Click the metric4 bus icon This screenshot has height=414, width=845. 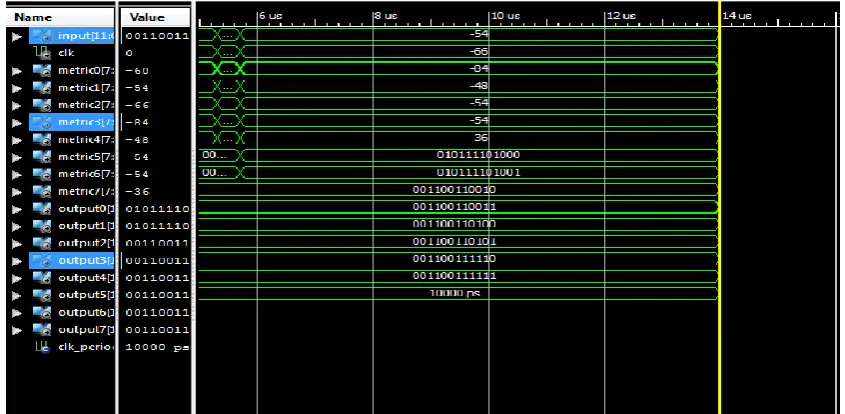tap(41, 140)
